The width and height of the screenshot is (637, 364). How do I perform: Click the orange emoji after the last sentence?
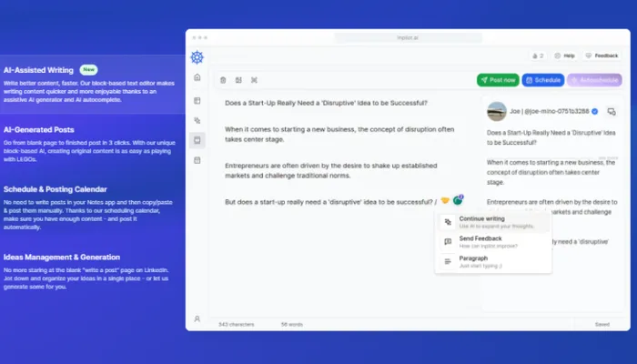pos(445,200)
